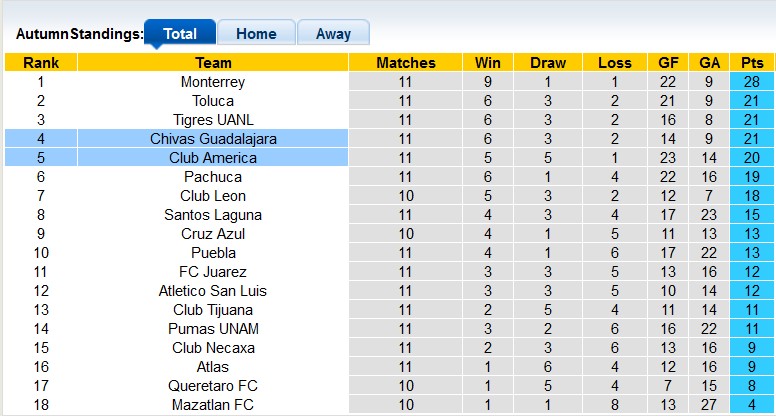Click on Tigres UANL team

(x=213, y=120)
